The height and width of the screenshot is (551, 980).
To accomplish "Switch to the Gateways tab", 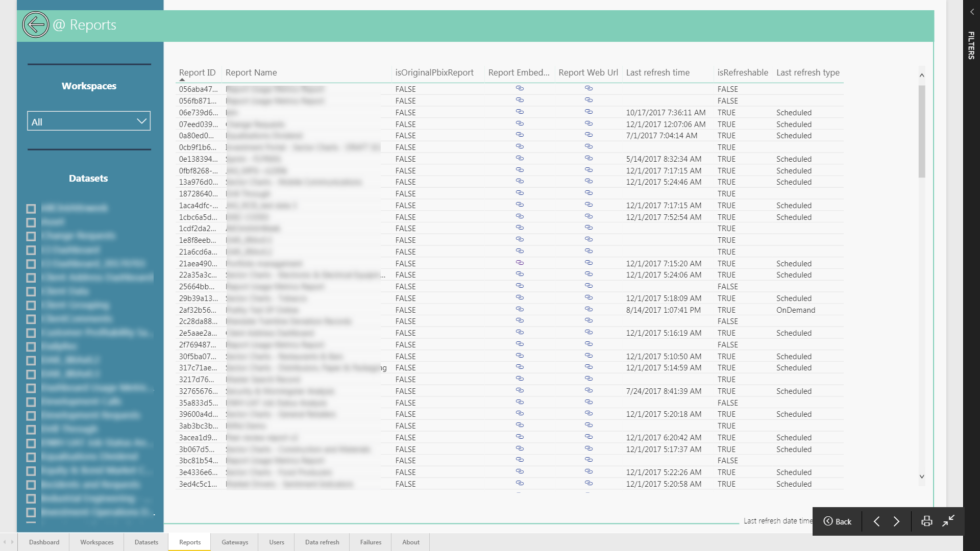I will pyautogui.click(x=235, y=542).
